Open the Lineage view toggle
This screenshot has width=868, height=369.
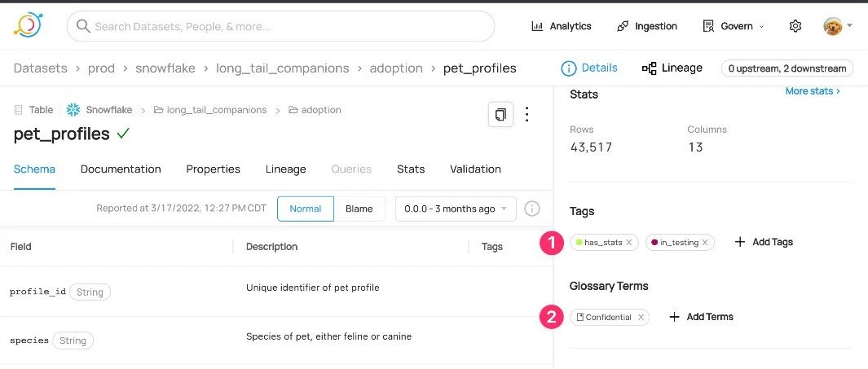click(672, 68)
